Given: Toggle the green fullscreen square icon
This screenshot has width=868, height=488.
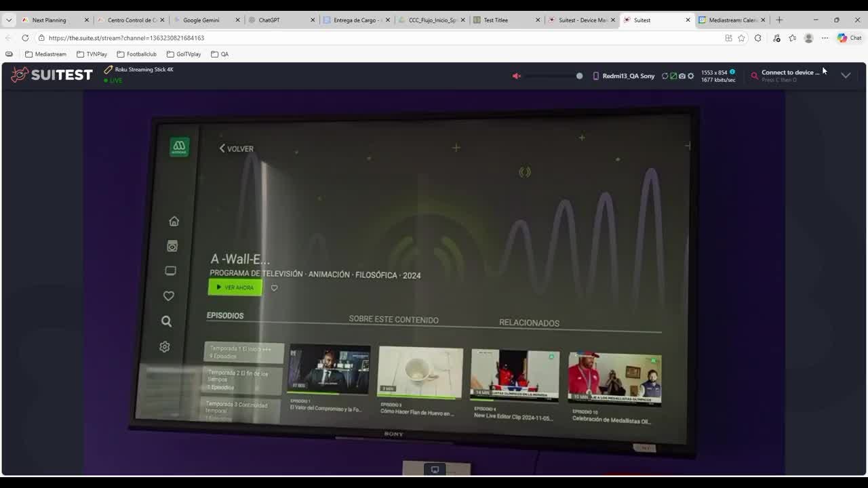Looking at the screenshot, I should coord(673,76).
